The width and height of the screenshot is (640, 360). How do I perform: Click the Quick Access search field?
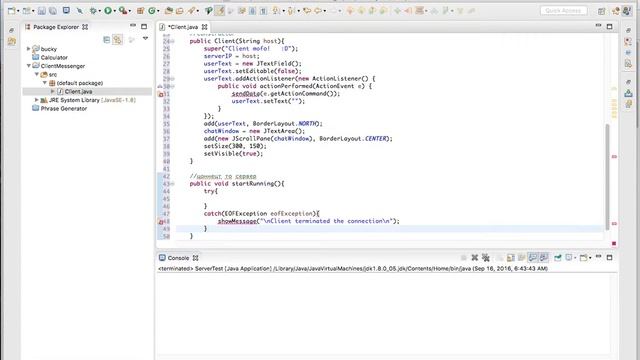click(564, 11)
